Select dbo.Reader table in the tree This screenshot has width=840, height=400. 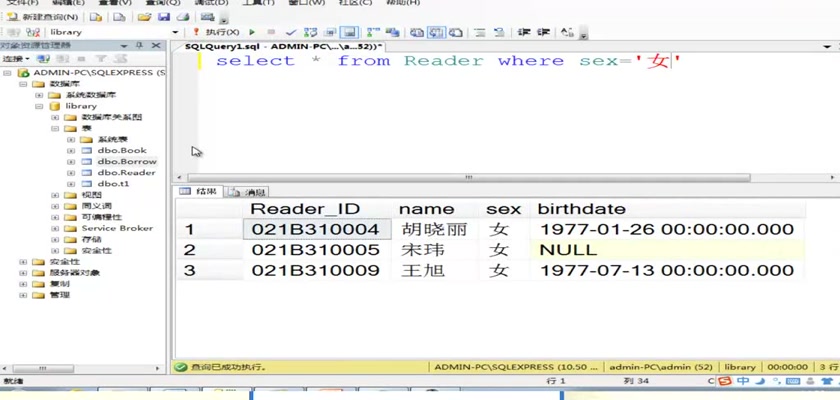126,172
